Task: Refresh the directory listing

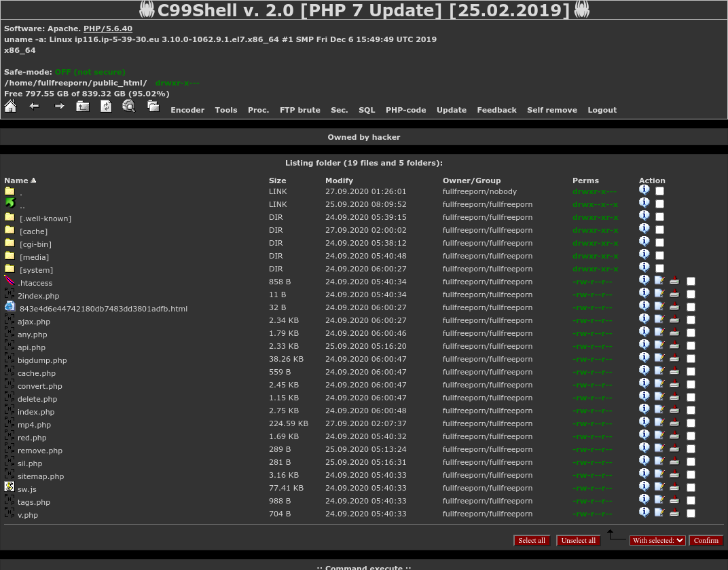Action: [x=106, y=107]
